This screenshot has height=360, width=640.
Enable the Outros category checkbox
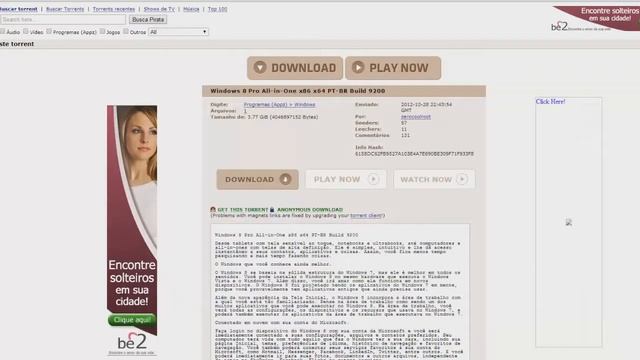point(126,31)
